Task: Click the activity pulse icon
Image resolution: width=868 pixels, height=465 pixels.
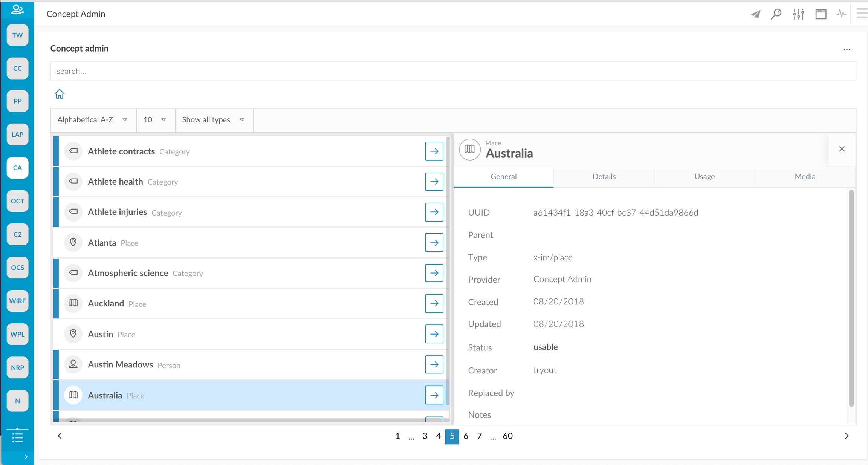Action: point(841,14)
